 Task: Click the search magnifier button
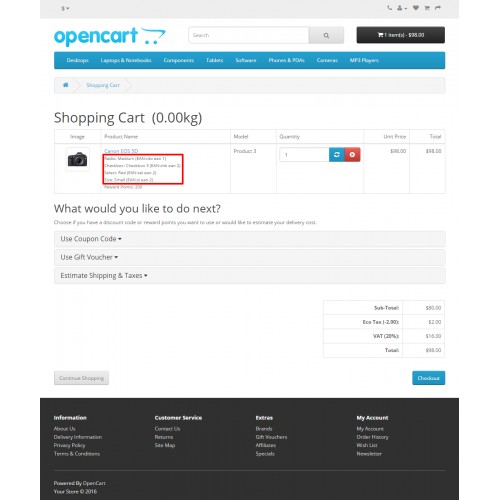pos(326,35)
